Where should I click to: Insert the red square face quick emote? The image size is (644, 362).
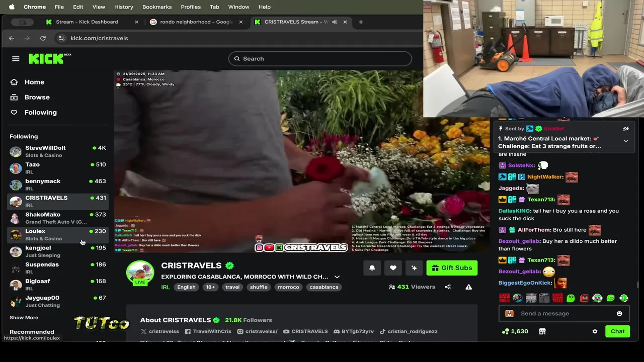(584, 298)
